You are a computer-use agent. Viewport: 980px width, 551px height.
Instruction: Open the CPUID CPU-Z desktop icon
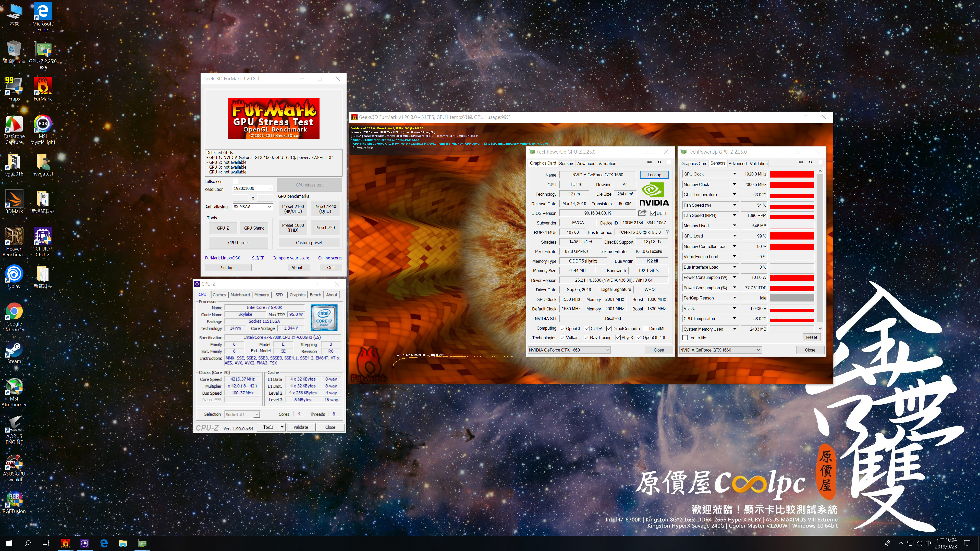click(43, 242)
